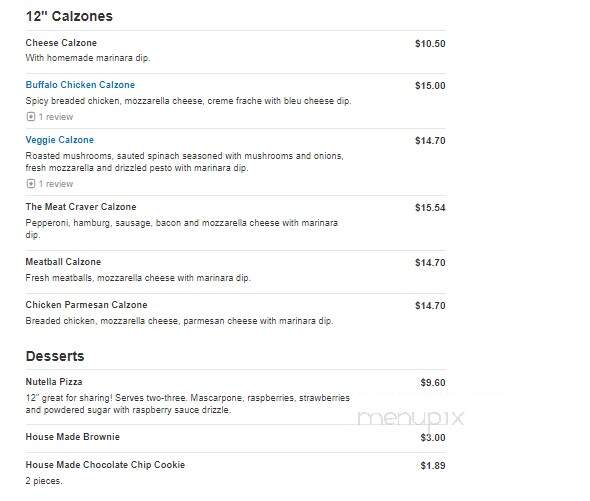The image size is (590, 501).
Task: Click the Buffalo Chicken Calzone review icon
Action: coord(31,117)
